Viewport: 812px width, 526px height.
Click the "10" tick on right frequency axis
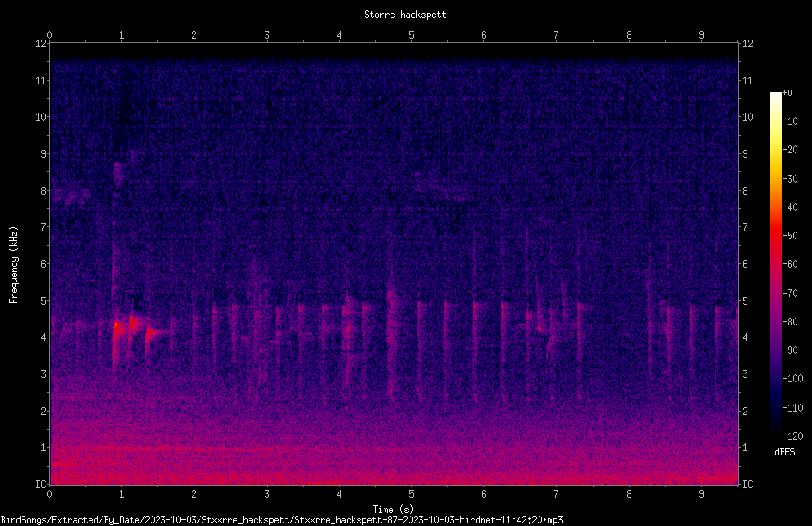click(x=747, y=117)
